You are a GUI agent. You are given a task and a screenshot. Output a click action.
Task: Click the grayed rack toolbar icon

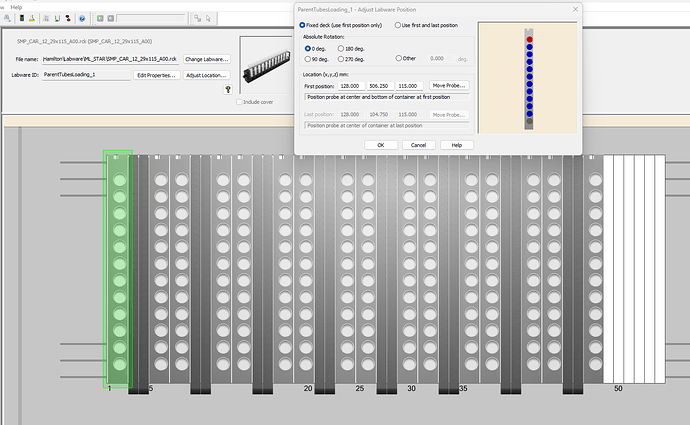[46, 18]
